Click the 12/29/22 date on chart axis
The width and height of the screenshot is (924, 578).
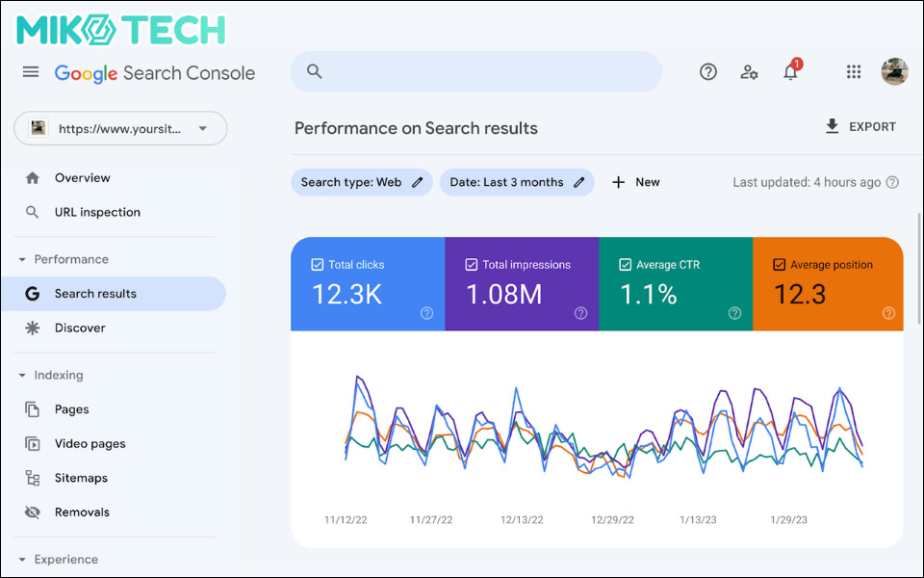612,519
